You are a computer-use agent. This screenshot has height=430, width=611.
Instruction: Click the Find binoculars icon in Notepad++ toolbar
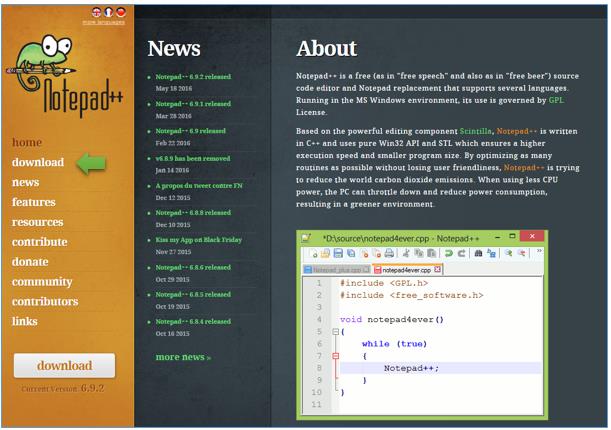coord(479,254)
